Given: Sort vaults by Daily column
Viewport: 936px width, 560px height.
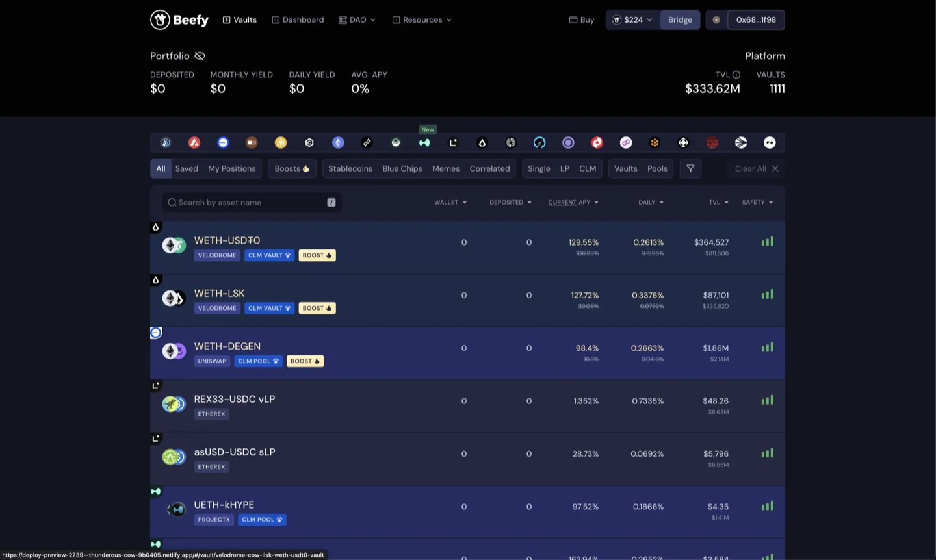Looking at the screenshot, I should tap(651, 203).
